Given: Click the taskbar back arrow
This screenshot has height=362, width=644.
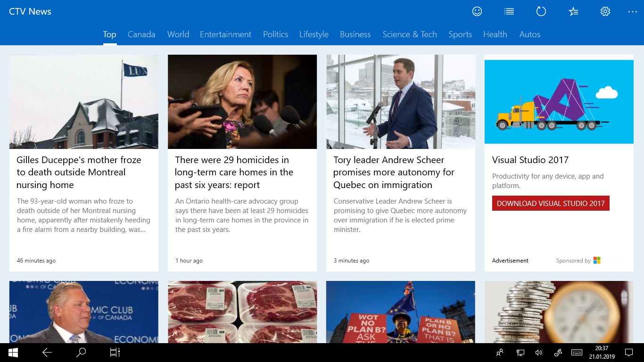Looking at the screenshot, I should [47, 353].
